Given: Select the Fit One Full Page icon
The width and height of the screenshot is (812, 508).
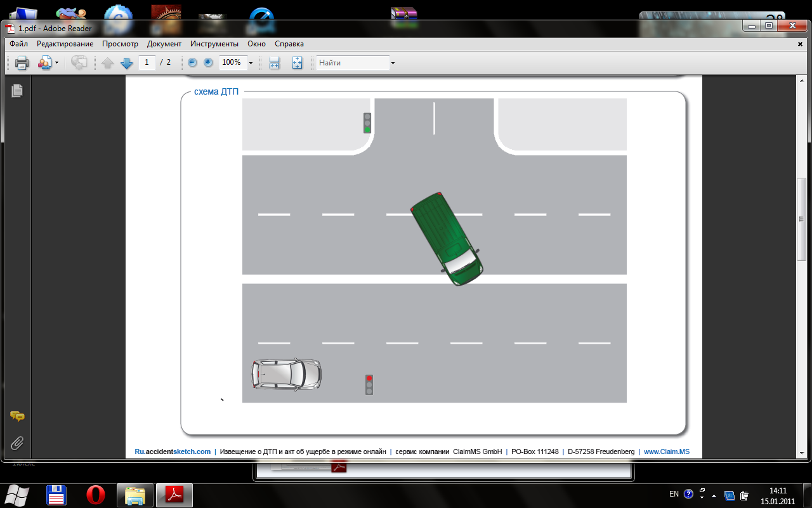Looking at the screenshot, I should point(297,63).
